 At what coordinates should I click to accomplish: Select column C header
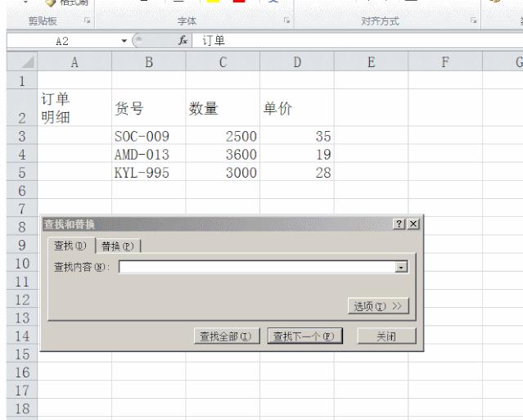pyautogui.click(x=223, y=61)
